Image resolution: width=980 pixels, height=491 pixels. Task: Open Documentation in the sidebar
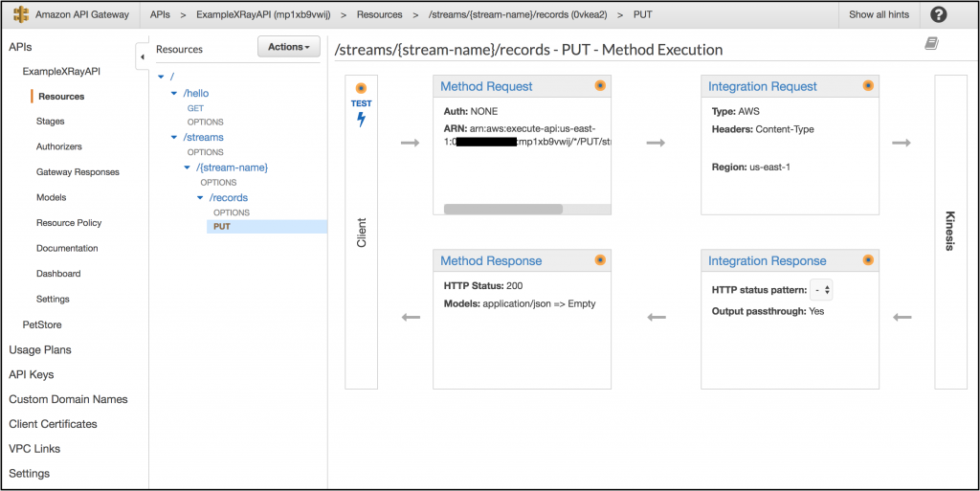(67, 248)
